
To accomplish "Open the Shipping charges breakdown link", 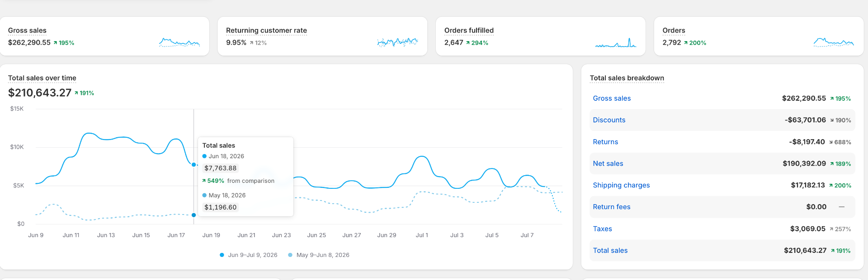I will pos(621,185).
